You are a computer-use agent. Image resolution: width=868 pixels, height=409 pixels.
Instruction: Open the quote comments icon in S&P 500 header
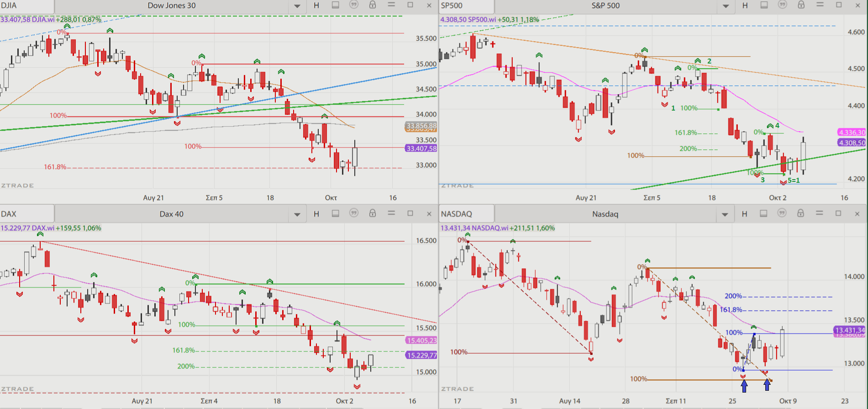783,5
